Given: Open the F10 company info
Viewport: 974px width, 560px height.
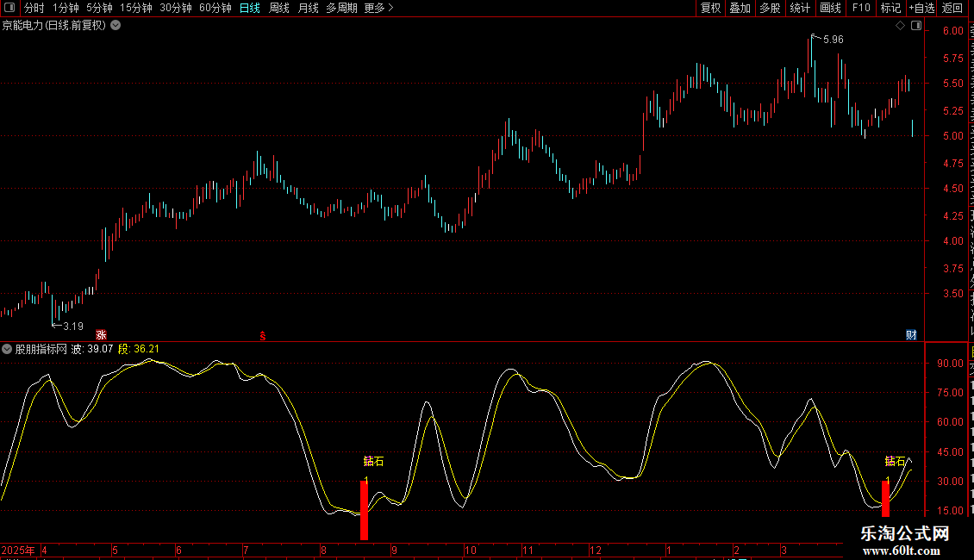Looking at the screenshot, I should 861,8.
